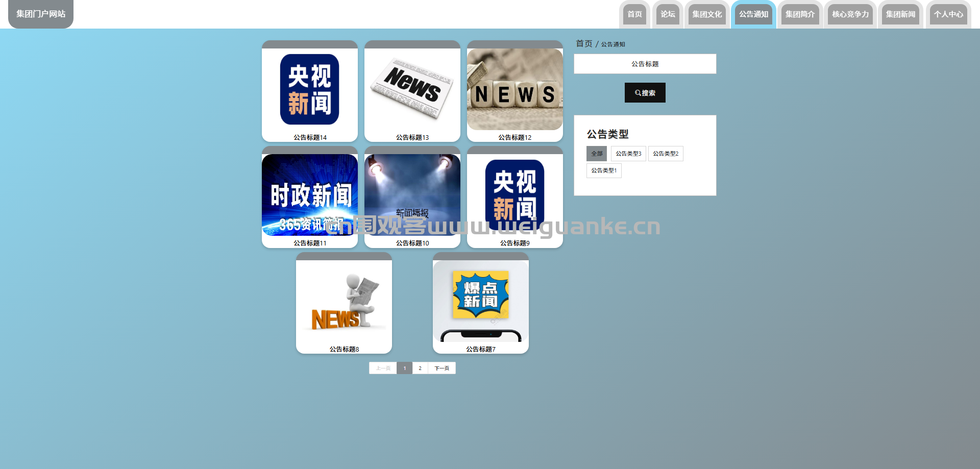Open the 集团新闻 tab
This screenshot has height=469, width=980.
click(900, 14)
